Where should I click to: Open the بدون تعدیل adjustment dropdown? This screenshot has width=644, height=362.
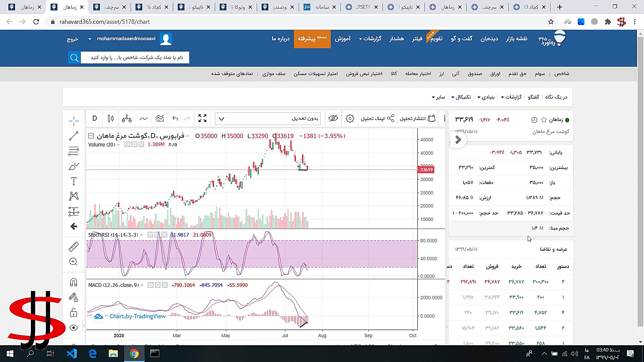(268, 119)
